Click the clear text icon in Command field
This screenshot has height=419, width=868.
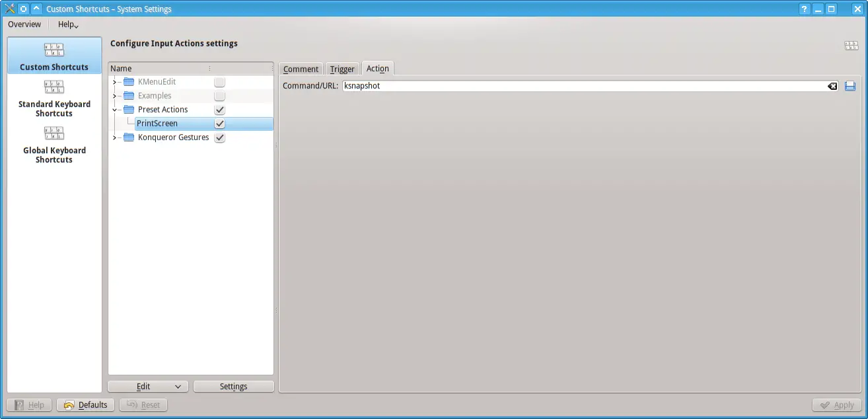(x=832, y=86)
